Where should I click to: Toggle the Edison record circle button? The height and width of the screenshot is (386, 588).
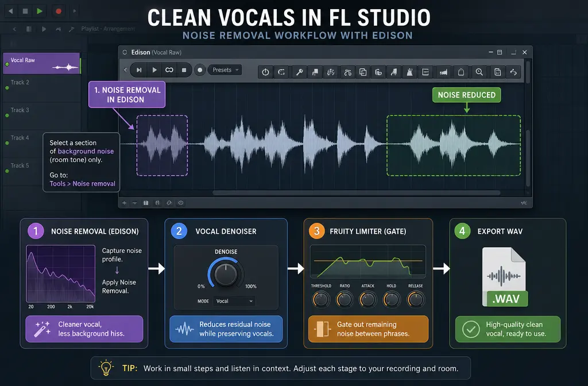click(200, 70)
